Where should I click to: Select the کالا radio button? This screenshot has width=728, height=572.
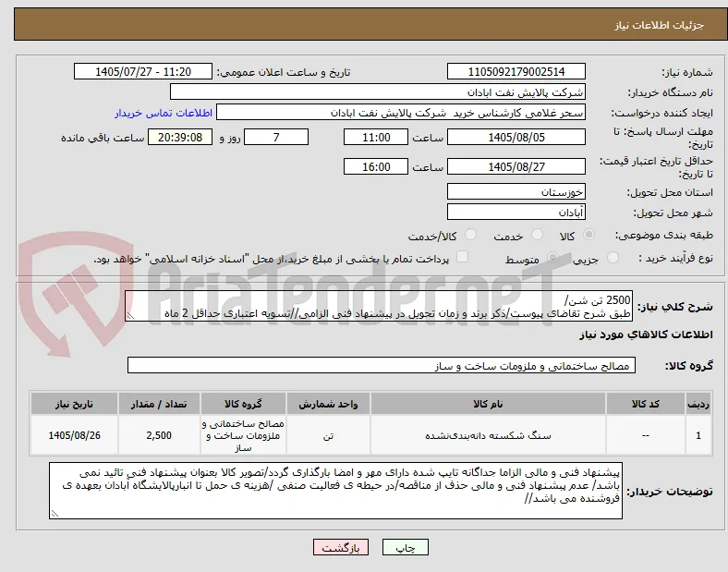(588, 235)
